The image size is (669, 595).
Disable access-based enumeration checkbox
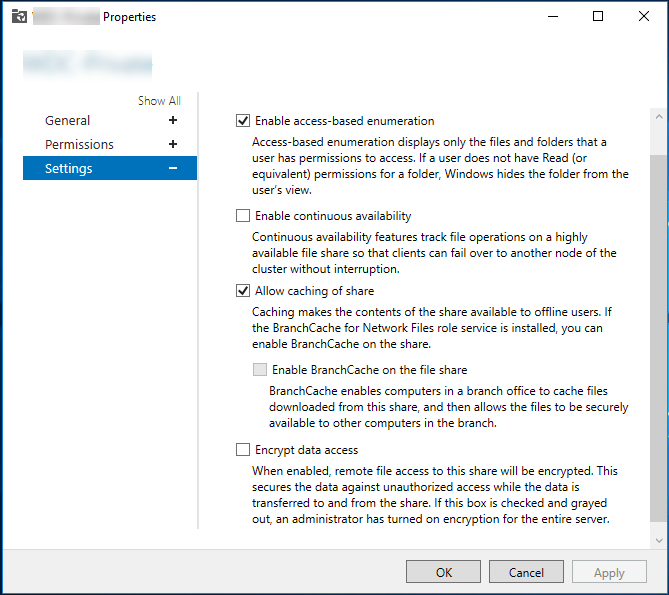243,121
